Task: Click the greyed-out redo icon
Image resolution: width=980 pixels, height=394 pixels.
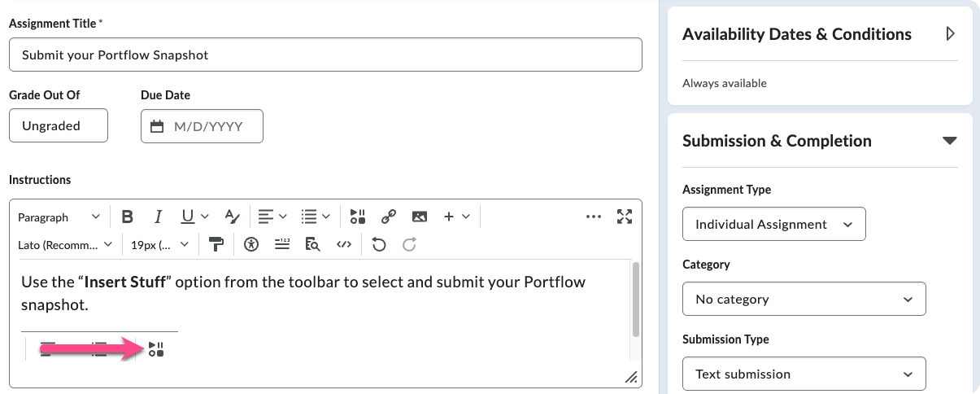Action: pyautogui.click(x=409, y=244)
